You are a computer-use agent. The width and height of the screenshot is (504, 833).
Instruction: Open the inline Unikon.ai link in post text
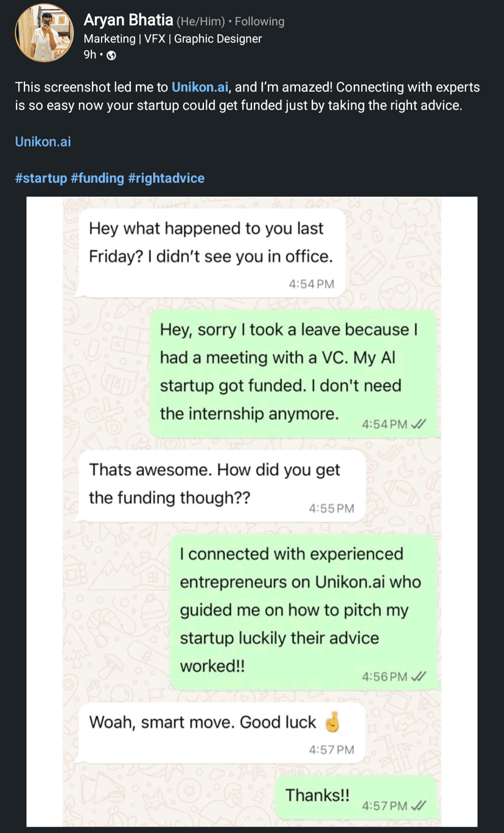click(200, 87)
